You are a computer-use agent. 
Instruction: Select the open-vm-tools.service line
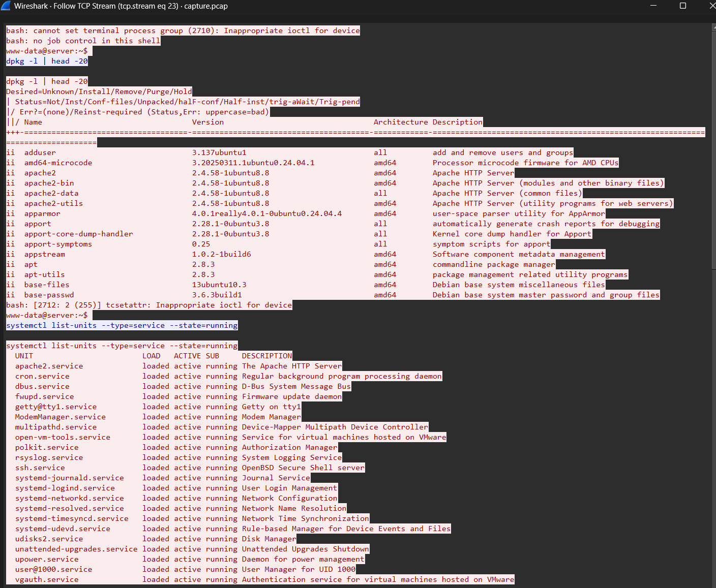[63, 437]
